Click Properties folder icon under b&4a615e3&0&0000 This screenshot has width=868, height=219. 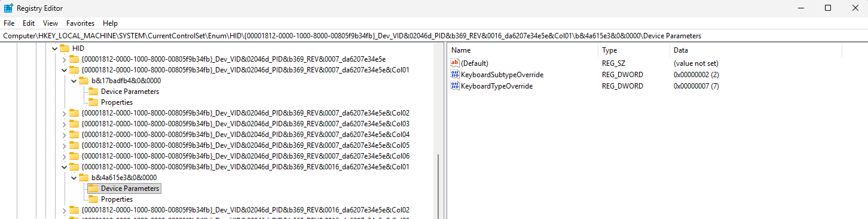[x=93, y=199]
